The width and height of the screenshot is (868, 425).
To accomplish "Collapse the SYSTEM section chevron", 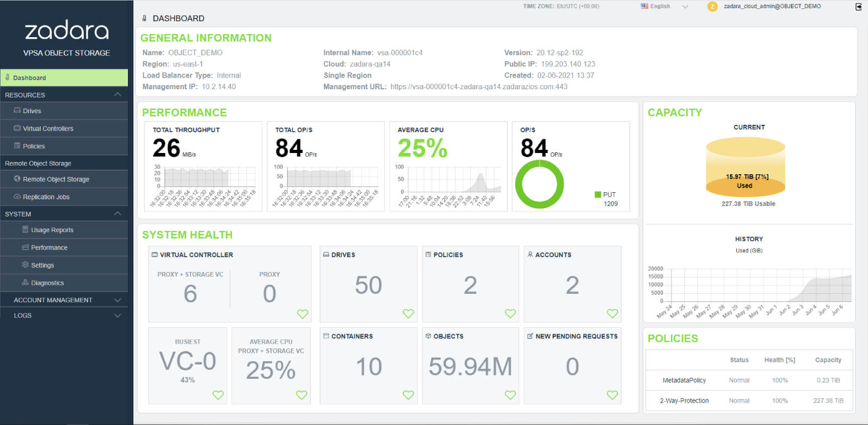I will tap(117, 214).
